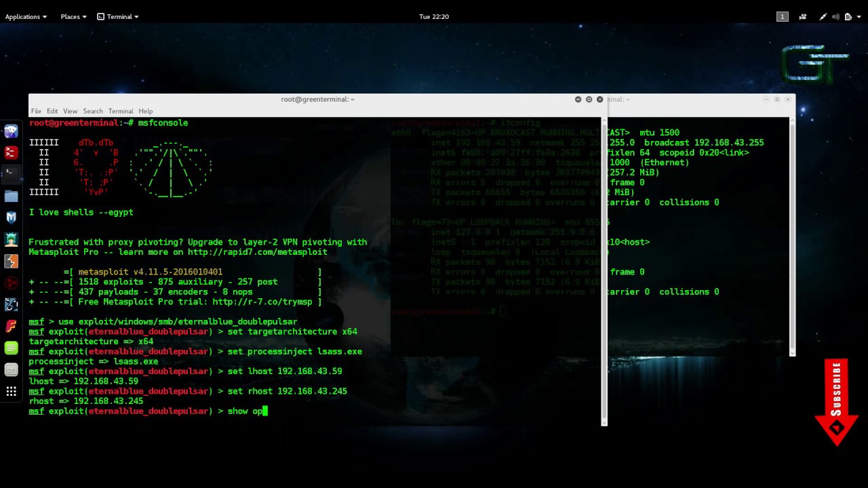Click 'carrier 0 collisions 0' first line
Screen dimensions: 868x488
(x=663, y=202)
